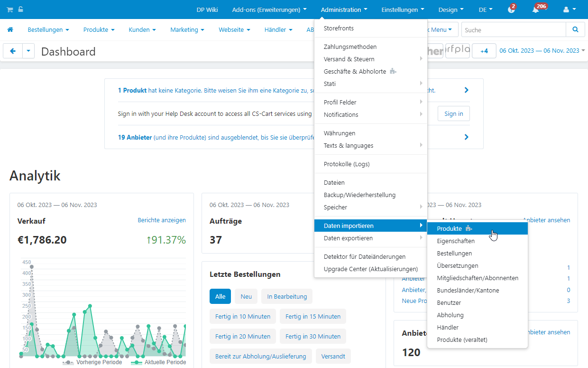Select Benutzer in the import submenu

pos(478,303)
